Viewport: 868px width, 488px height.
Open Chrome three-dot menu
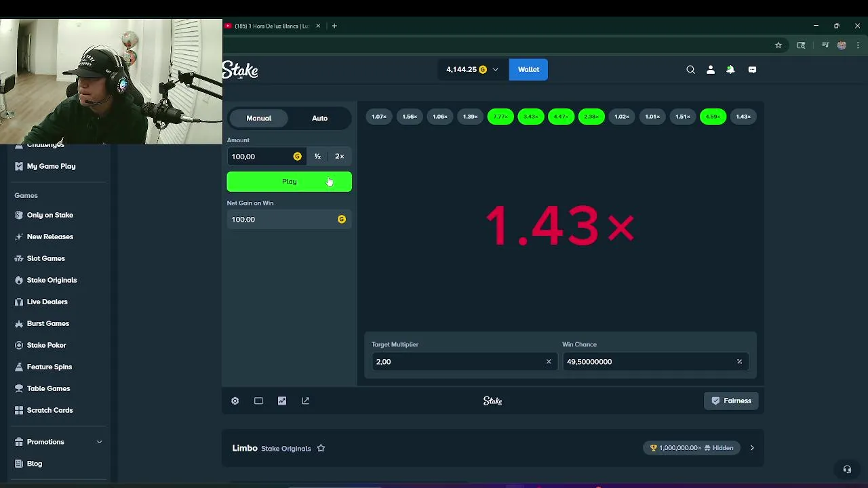858,45
